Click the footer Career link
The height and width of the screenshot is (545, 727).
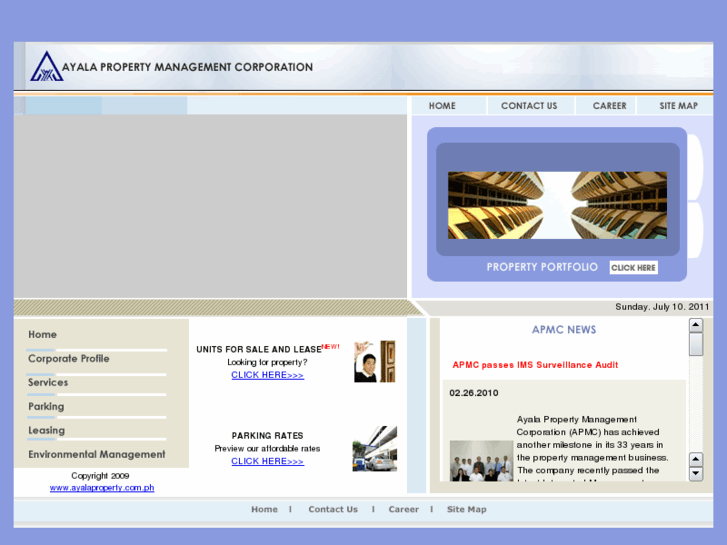(x=403, y=509)
